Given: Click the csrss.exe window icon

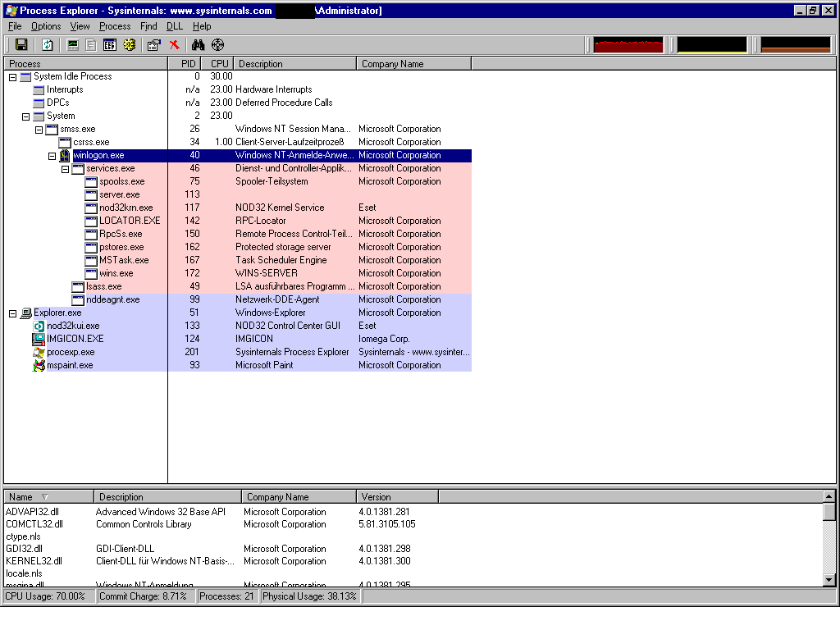Looking at the screenshot, I should (x=65, y=143).
